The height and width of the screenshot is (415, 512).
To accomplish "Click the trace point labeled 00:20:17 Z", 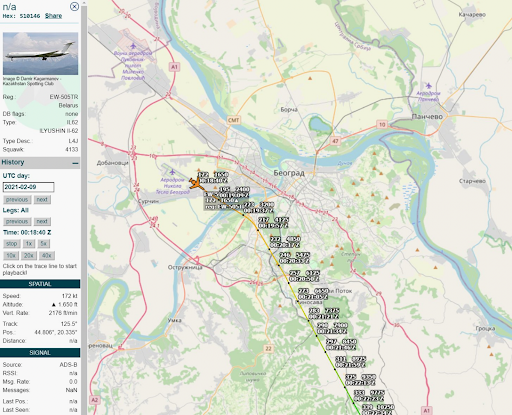I will (269, 249).
